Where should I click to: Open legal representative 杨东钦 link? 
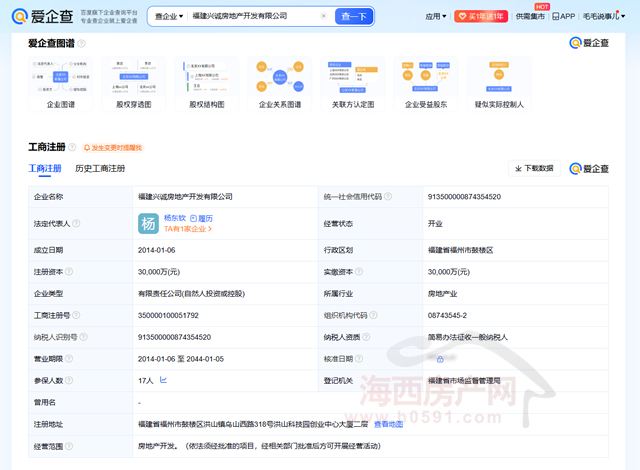coord(175,218)
